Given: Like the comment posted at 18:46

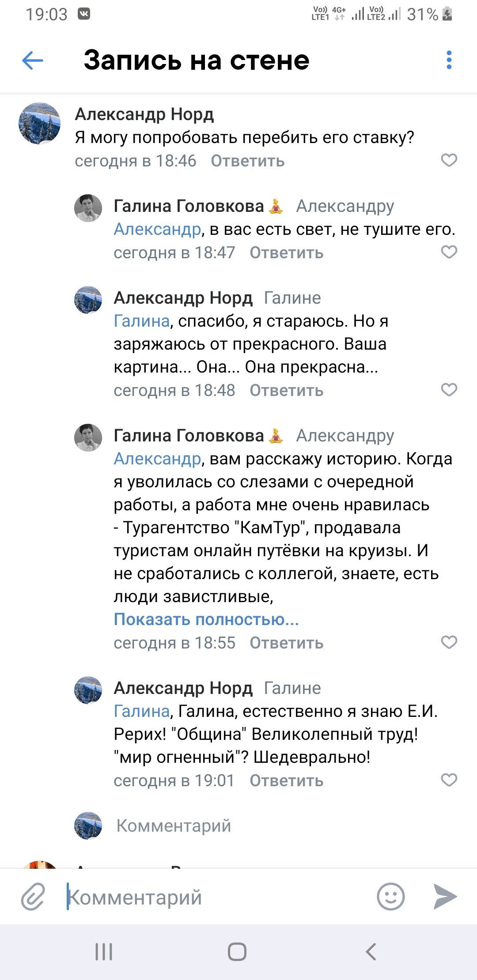Looking at the screenshot, I should click(449, 160).
